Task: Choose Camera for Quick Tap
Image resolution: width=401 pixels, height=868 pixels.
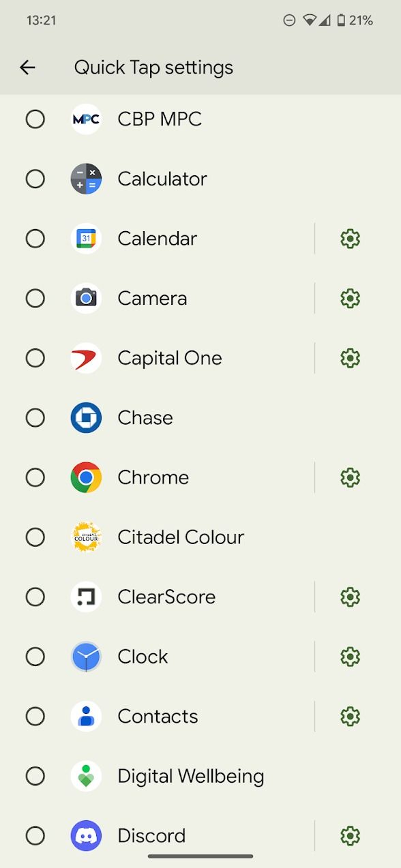Action: click(35, 298)
